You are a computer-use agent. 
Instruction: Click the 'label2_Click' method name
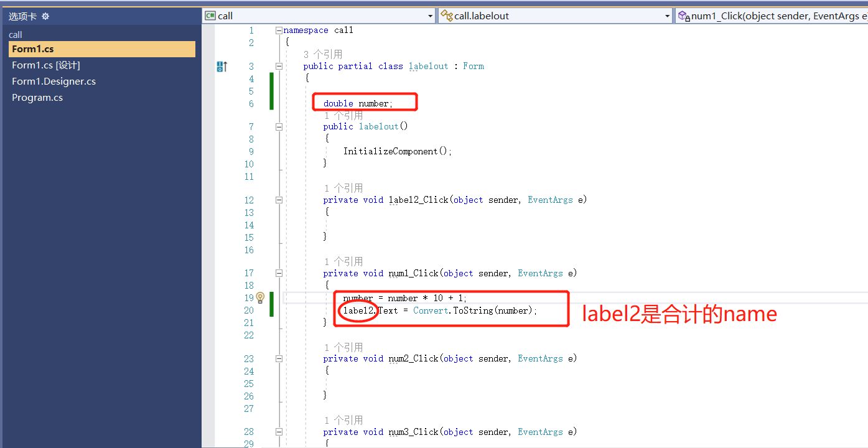[x=419, y=200]
